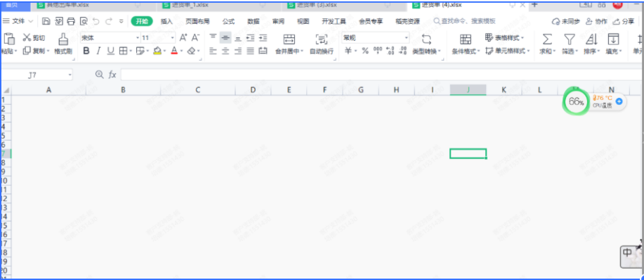Expand the quick access toolbar customize arrow
The image size is (644, 280).
coord(121,21)
